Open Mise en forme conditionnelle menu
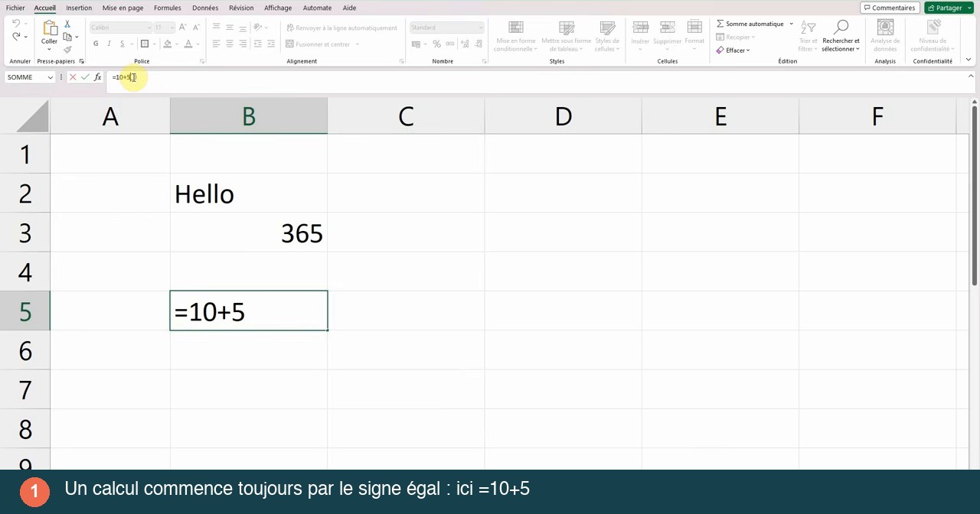This screenshot has height=514, width=980. (x=515, y=37)
